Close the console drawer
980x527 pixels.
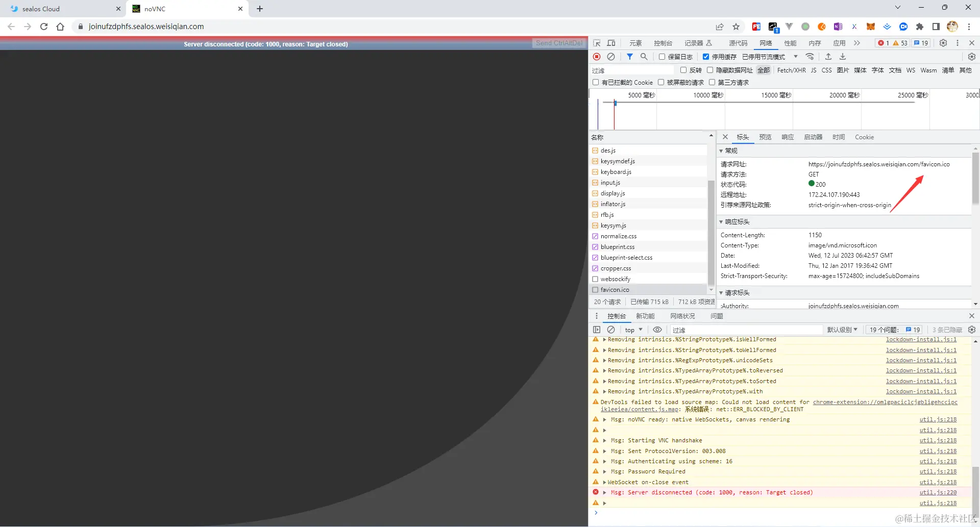(x=972, y=316)
